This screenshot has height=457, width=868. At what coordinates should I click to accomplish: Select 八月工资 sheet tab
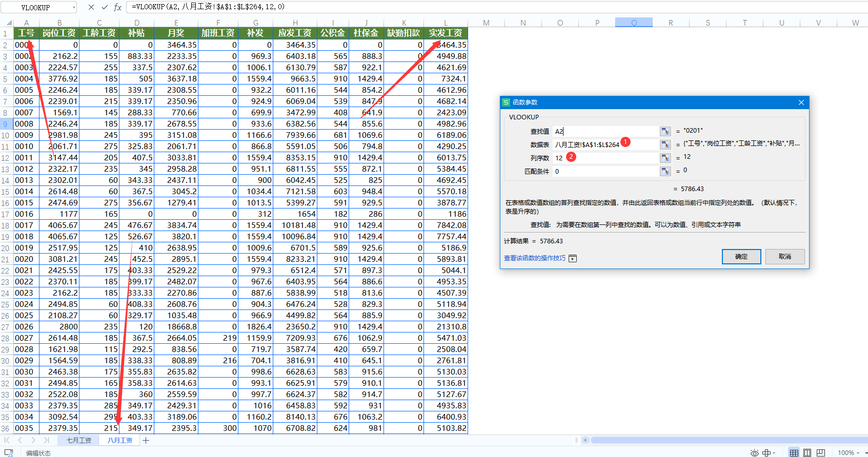[x=120, y=440]
